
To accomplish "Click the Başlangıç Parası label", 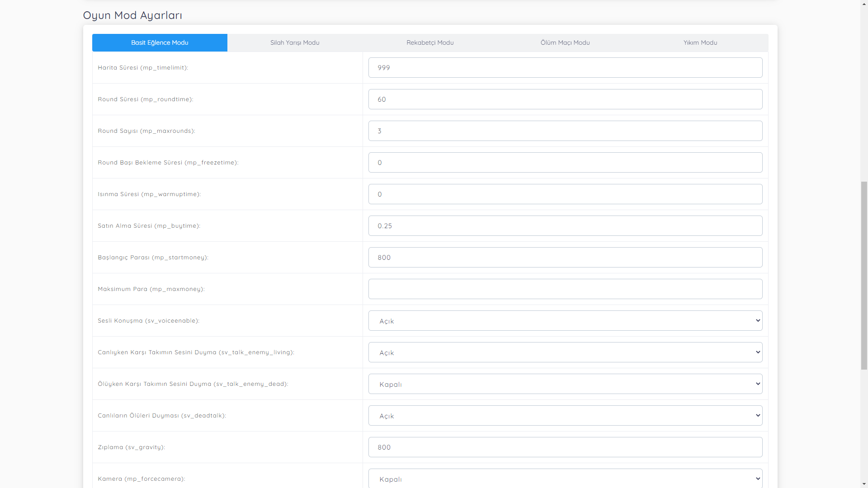I will tap(153, 258).
